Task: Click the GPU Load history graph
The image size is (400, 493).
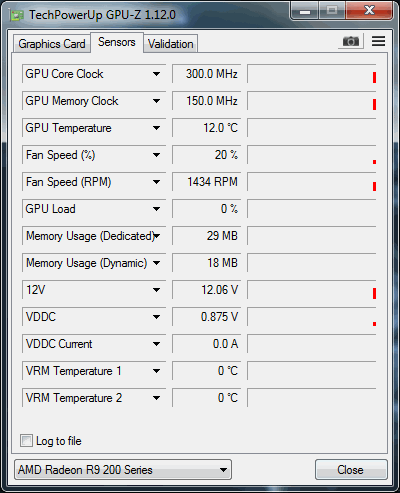Action: tap(312, 209)
